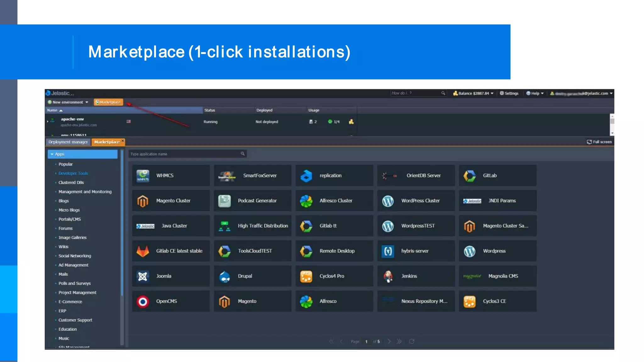Click the Remote Desktop icon
This screenshot has width=644, height=362.
pyautogui.click(x=306, y=251)
